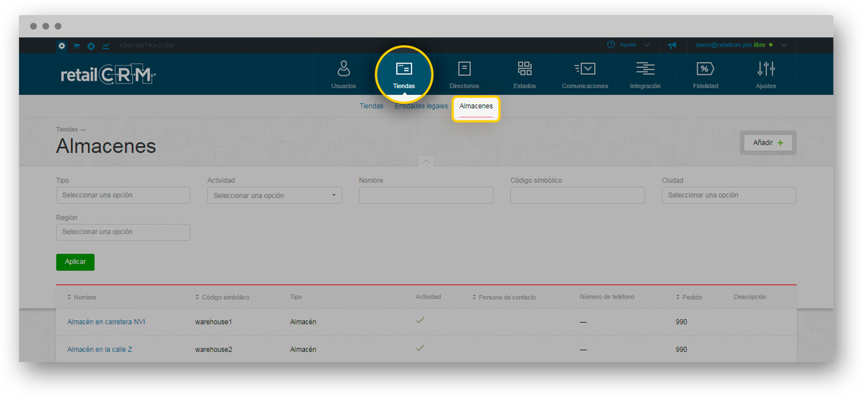Collapse the filter panel with the chevron
Viewport: 868px width, 405px height.
pyautogui.click(x=426, y=161)
